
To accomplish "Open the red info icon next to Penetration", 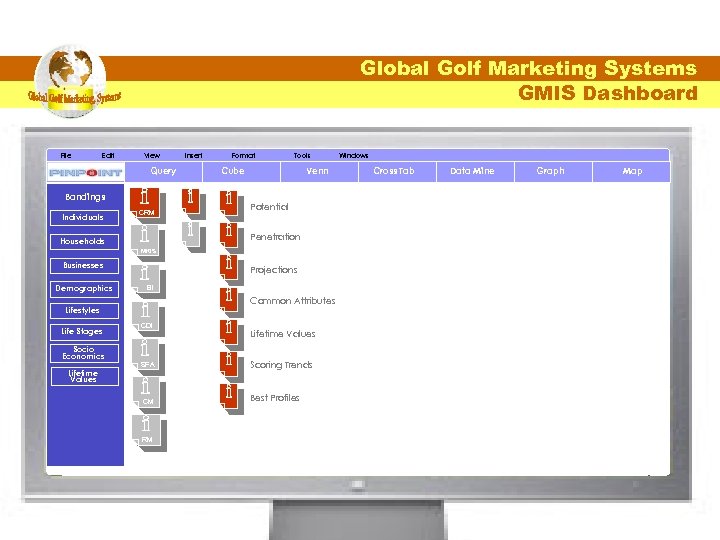I will 231,237.
